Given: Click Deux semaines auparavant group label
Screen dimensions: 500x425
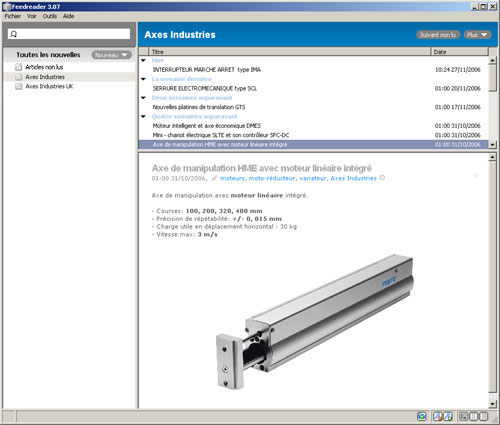Looking at the screenshot, I should click(192, 98).
